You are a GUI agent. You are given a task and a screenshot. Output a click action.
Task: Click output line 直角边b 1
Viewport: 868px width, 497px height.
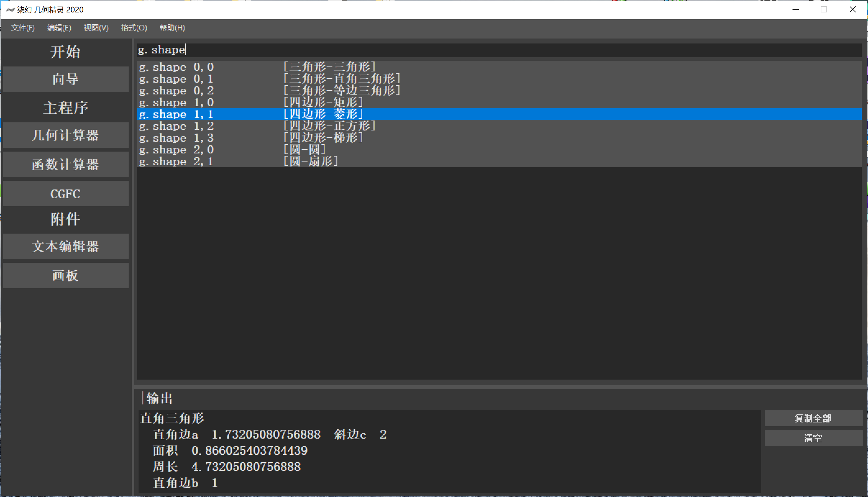185,483
